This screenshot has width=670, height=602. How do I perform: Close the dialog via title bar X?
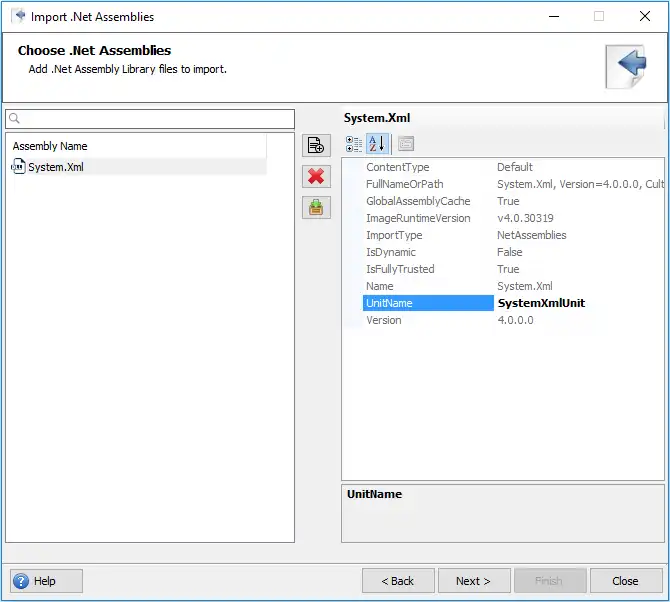[645, 16]
